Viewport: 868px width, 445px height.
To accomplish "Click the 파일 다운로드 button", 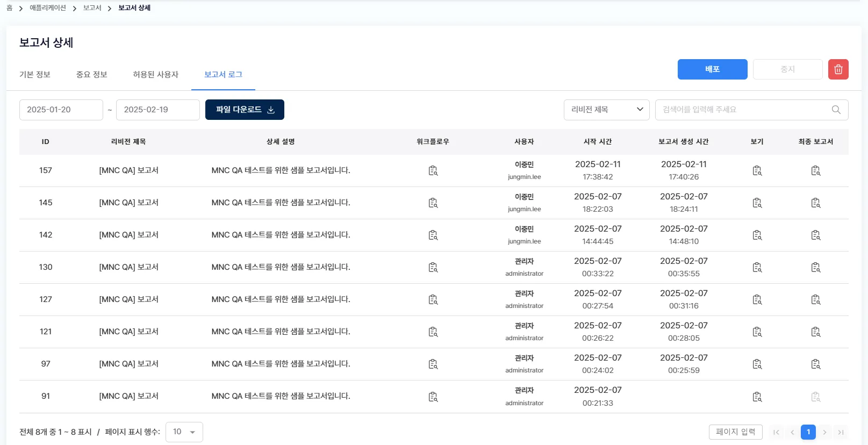I will tap(245, 110).
